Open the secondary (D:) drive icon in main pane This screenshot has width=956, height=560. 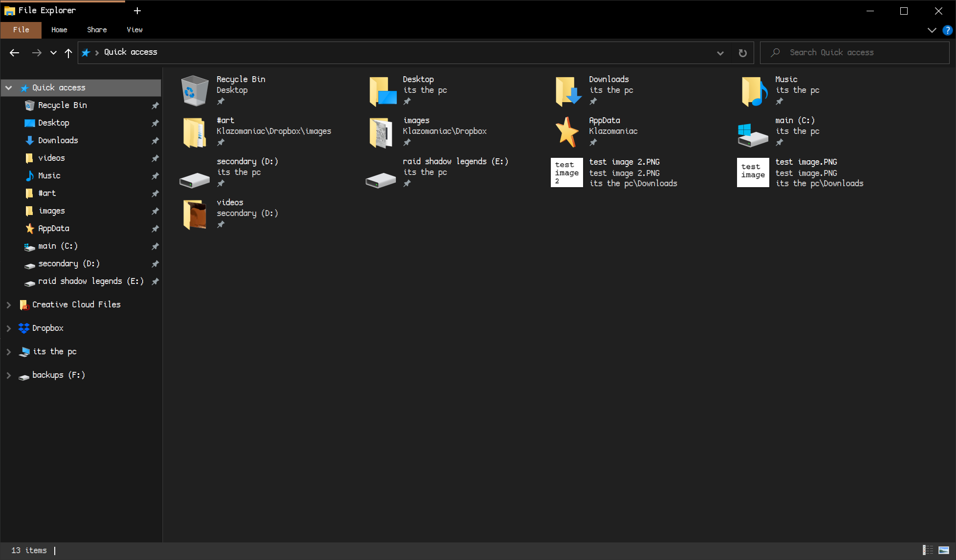point(195,180)
